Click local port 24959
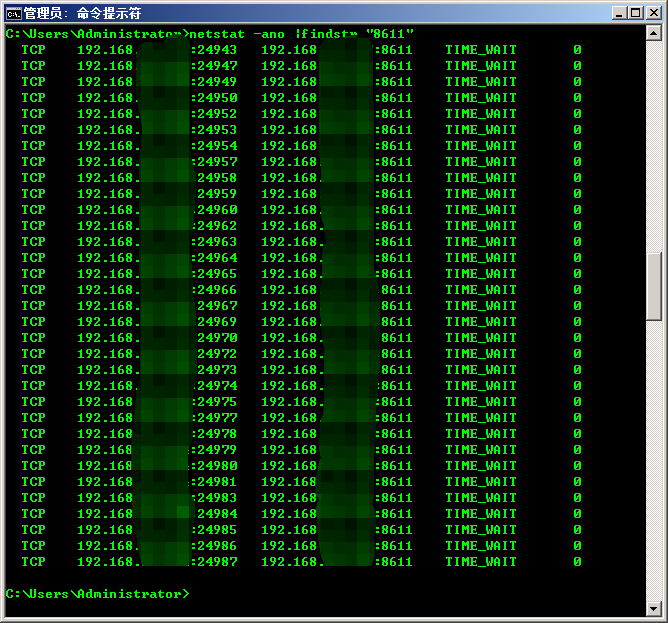 pyautogui.click(x=217, y=194)
